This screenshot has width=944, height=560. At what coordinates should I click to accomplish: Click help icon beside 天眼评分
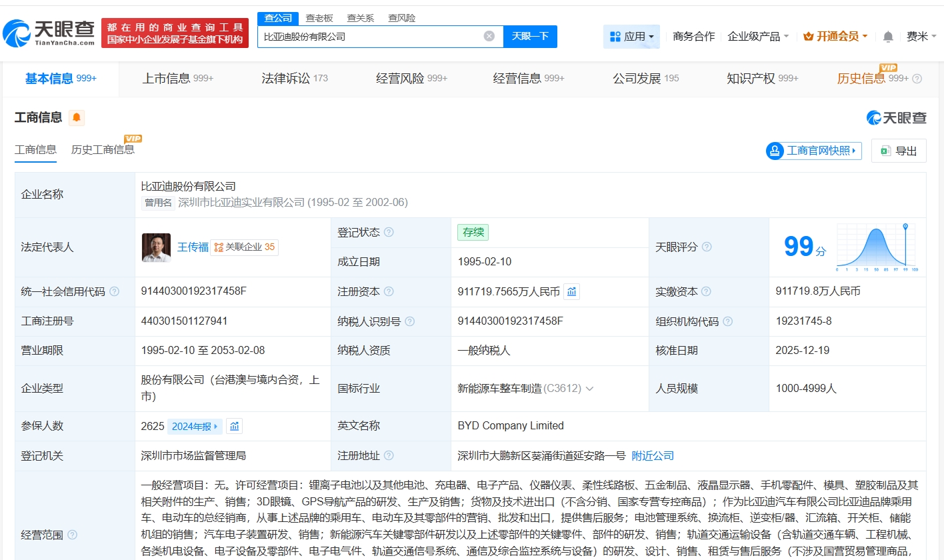707,247
